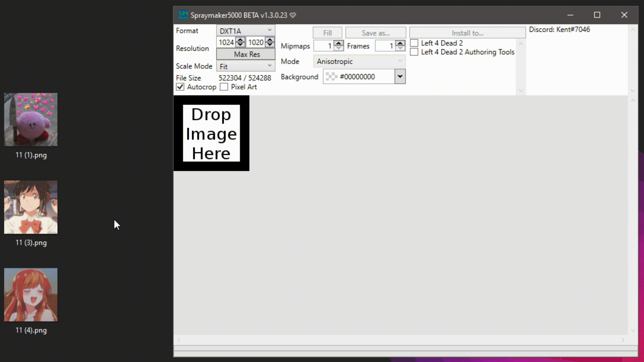The width and height of the screenshot is (644, 362).
Task: Open the 11 (1).png Kirby thumbnail
Action: tap(31, 120)
